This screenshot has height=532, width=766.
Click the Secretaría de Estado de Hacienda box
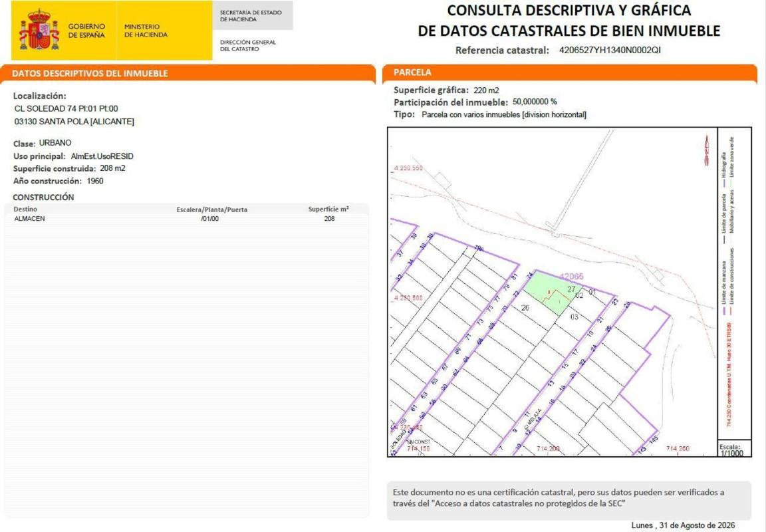pos(253,16)
